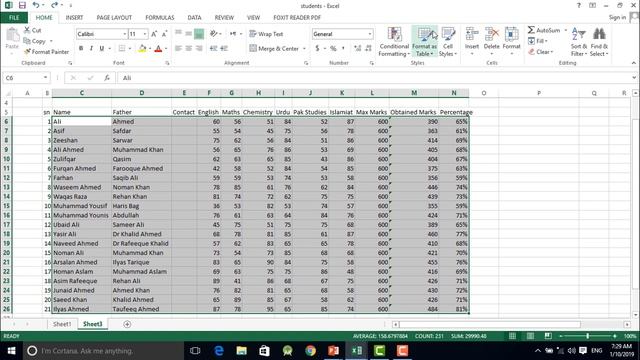Click inside the formula bar showing Ali
640x360 pixels.
point(376,78)
